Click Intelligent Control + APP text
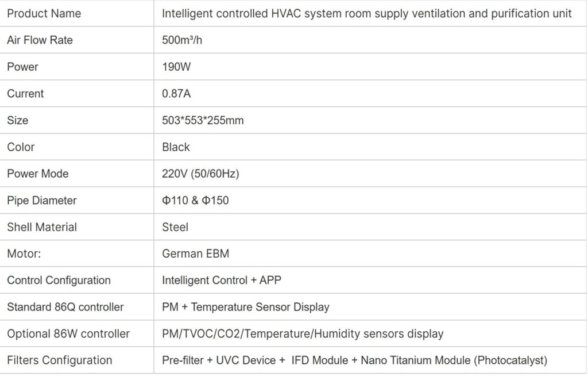The image size is (588, 376). click(222, 280)
